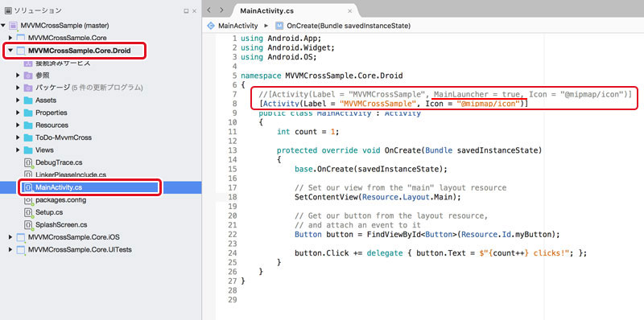Select DebugTrace.cs in the solution tree

[59, 162]
